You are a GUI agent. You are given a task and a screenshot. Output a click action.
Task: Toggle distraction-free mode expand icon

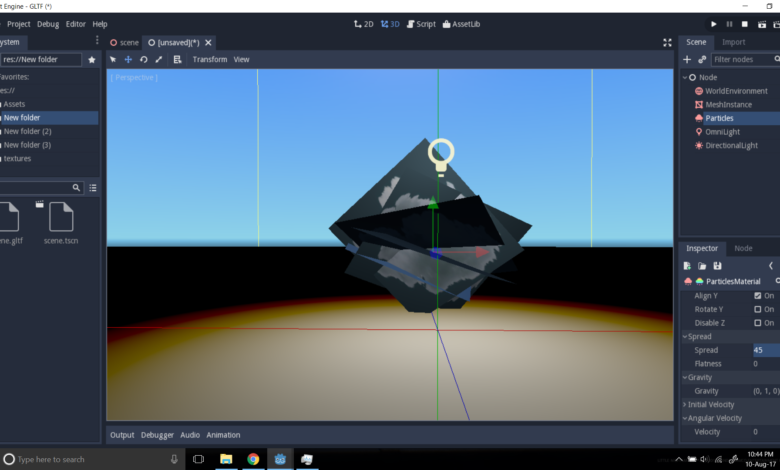click(667, 42)
